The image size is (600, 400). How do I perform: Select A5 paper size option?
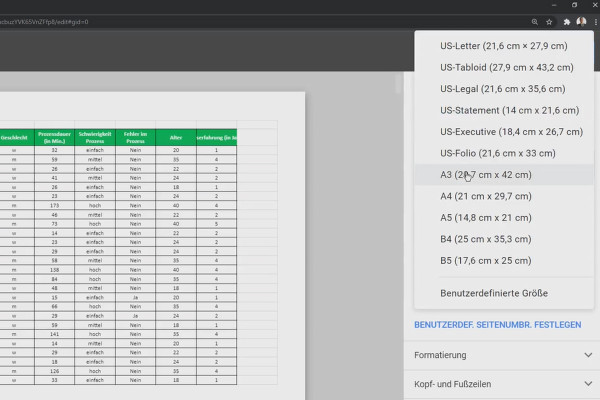click(504, 217)
